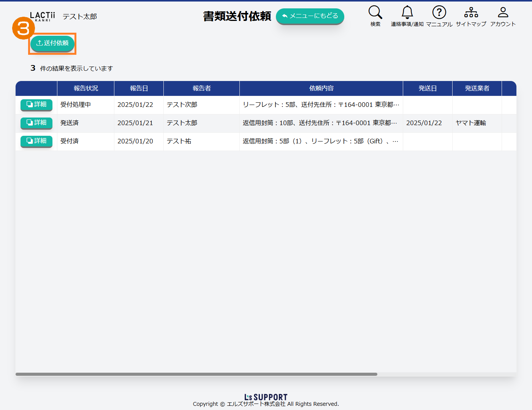Click the 依頼内容 column header
This screenshot has height=410, width=532.
point(321,88)
